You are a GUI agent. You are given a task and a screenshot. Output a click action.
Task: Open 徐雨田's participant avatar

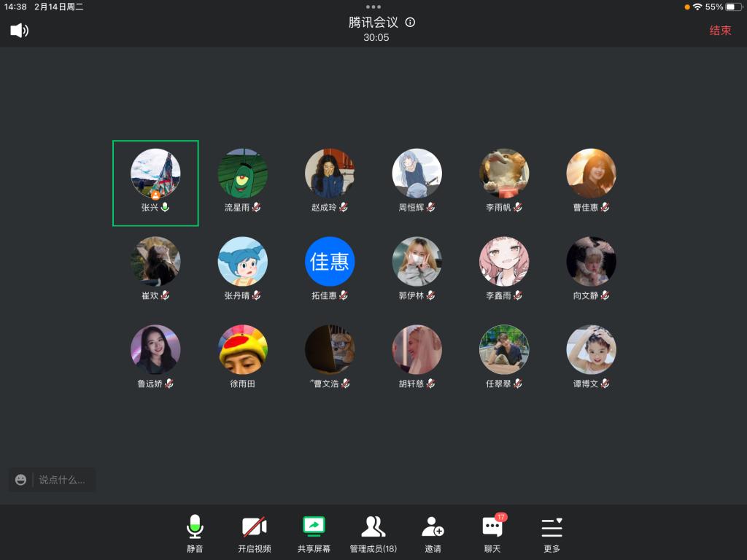[x=242, y=349]
